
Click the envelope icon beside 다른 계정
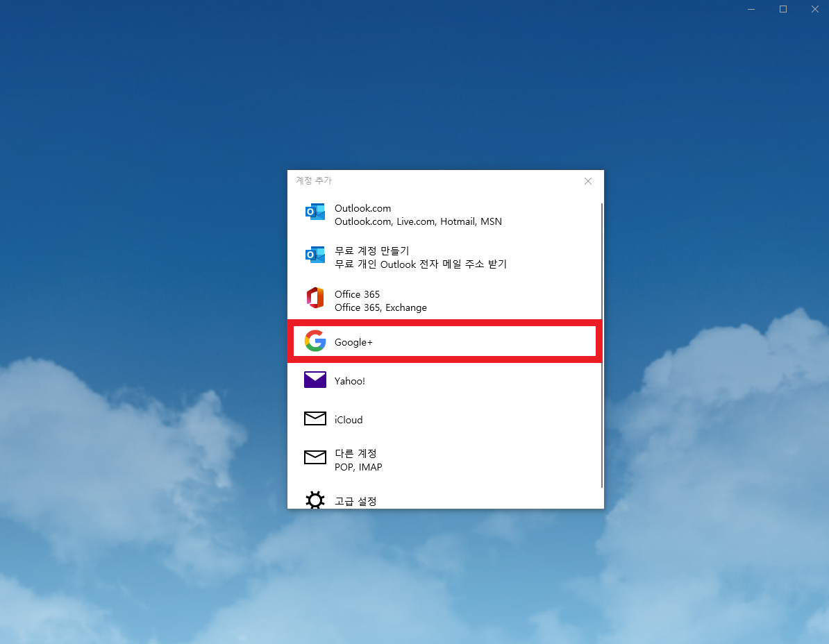coord(315,457)
